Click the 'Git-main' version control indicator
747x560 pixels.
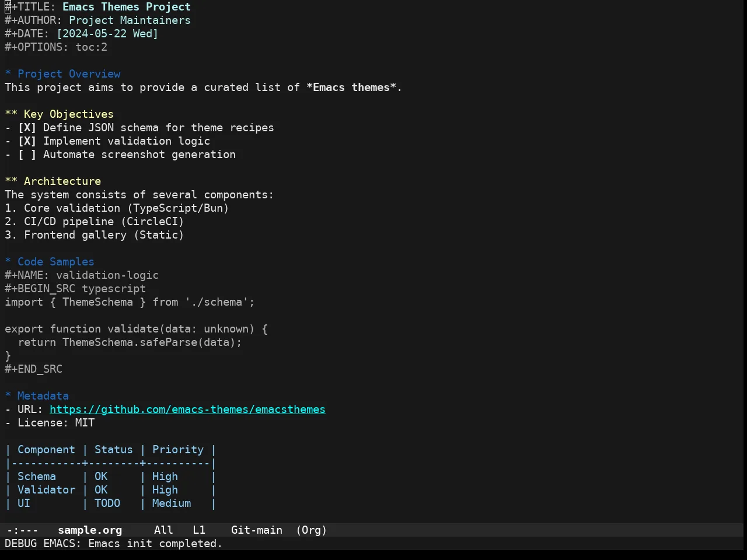point(257,530)
